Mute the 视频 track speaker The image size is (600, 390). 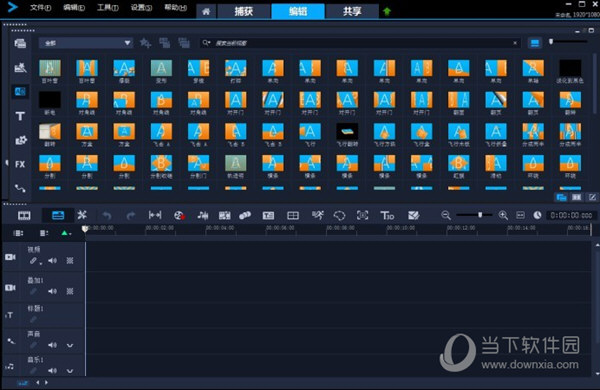[52, 261]
